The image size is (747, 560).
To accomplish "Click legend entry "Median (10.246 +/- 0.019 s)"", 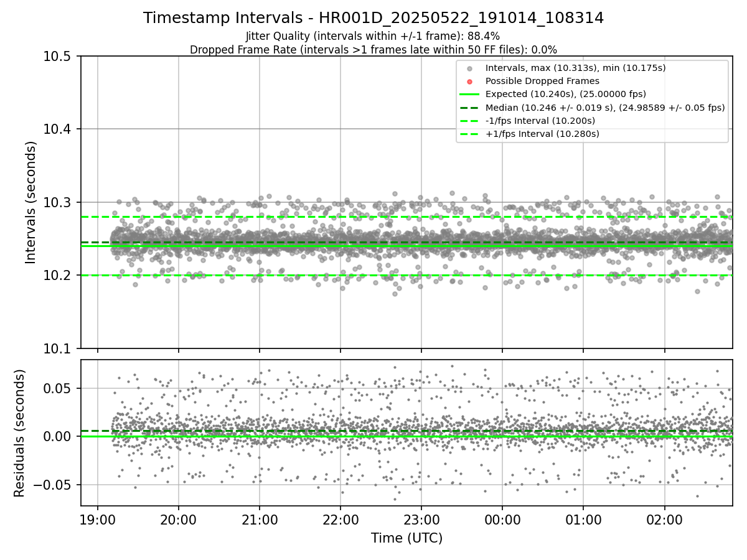I will click(x=605, y=108).
